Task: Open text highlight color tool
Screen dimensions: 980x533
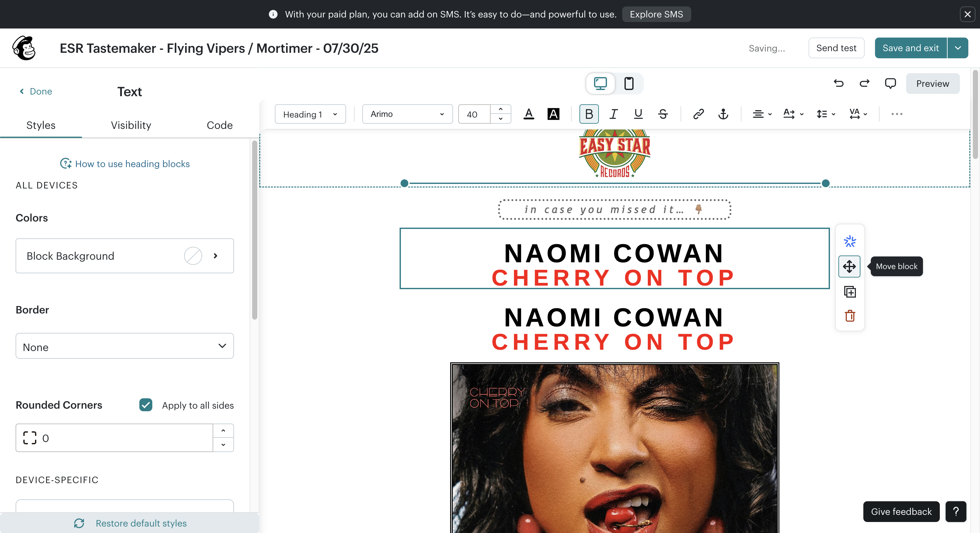Action: tap(554, 114)
